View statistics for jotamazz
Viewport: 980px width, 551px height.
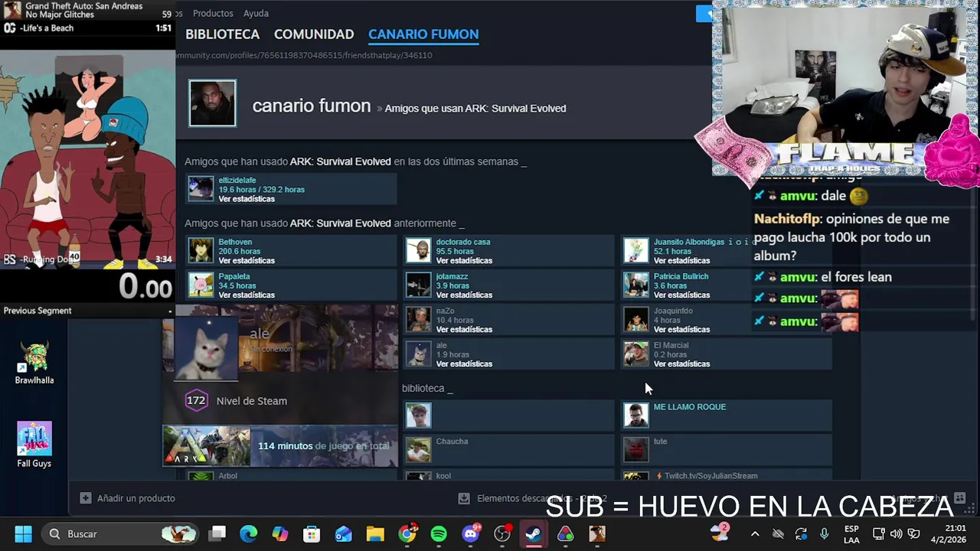464,295
